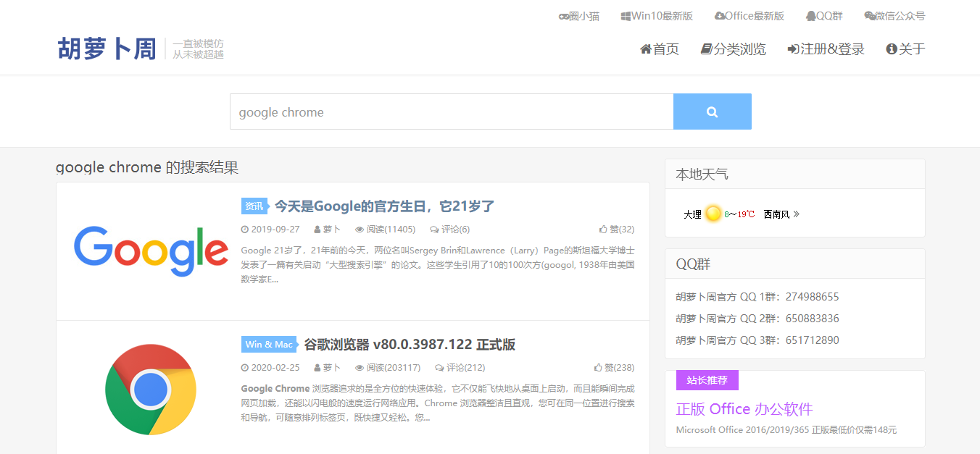Click the 资讯 category tag
The width and height of the screenshot is (980, 454).
(254, 206)
